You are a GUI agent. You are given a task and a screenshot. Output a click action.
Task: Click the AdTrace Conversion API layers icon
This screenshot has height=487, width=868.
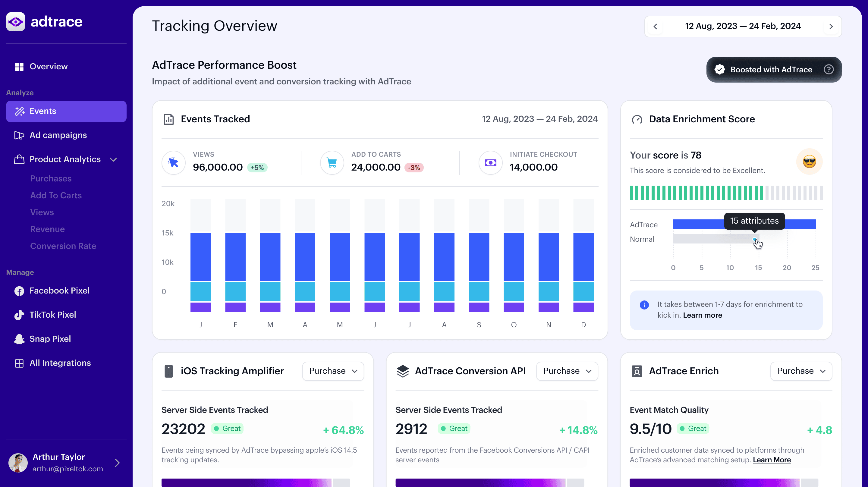click(x=403, y=371)
